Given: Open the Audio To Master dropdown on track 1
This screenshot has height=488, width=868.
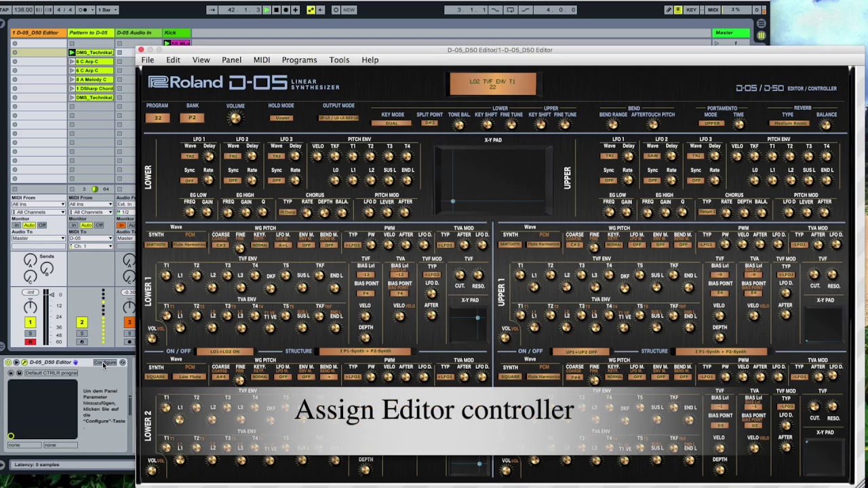Looking at the screenshot, I should click(x=39, y=238).
